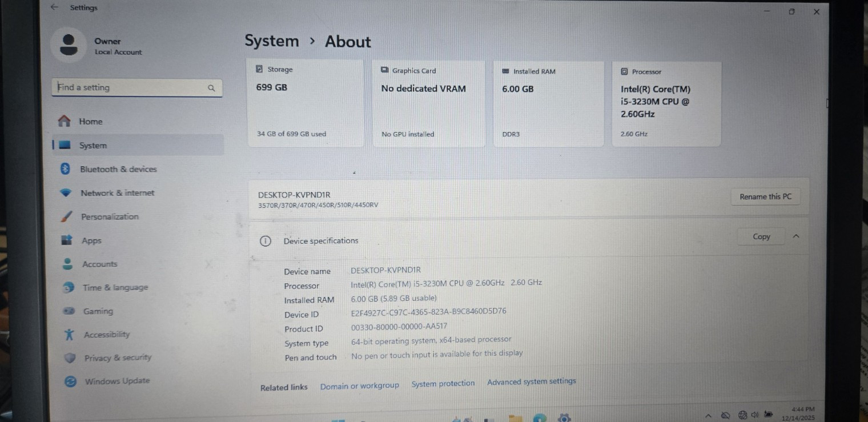
Task: Click the Accounts person icon
Action: (67, 264)
